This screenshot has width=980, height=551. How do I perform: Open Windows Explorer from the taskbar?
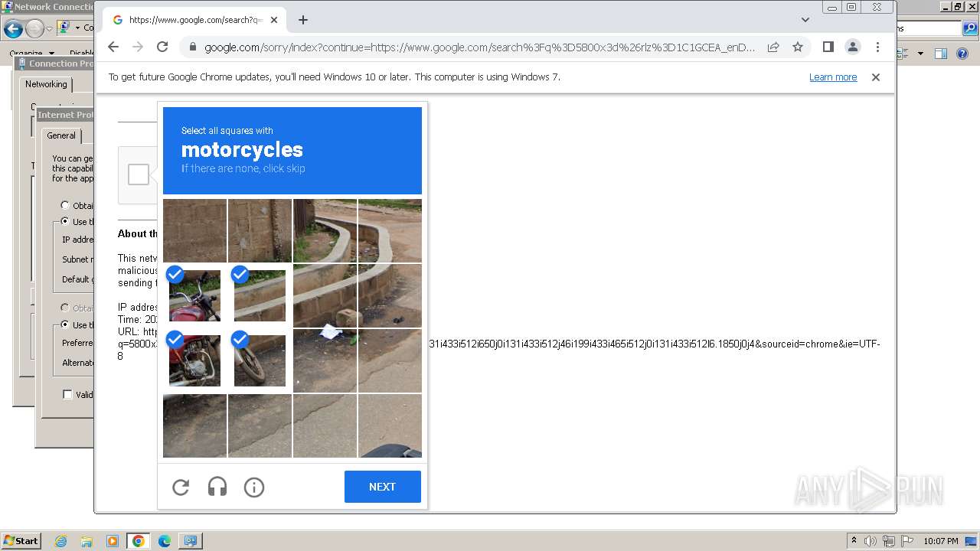click(x=87, y=541)
